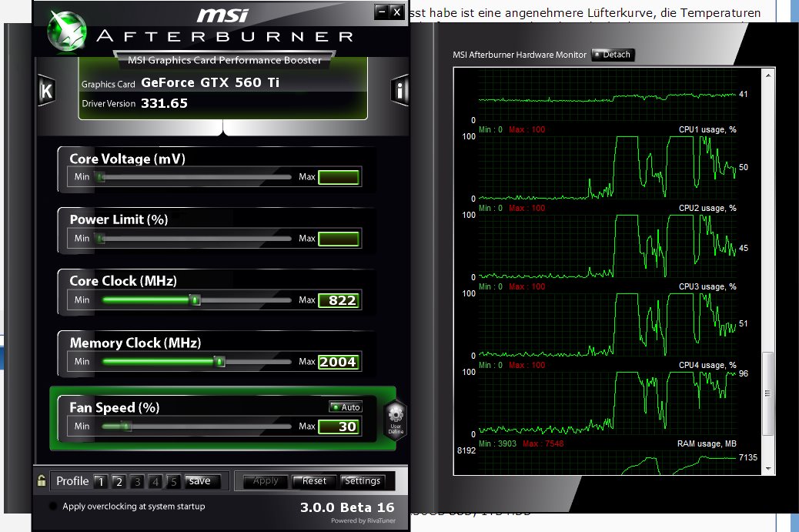Click the monitor scrollbar down arrow

[768, 468]
